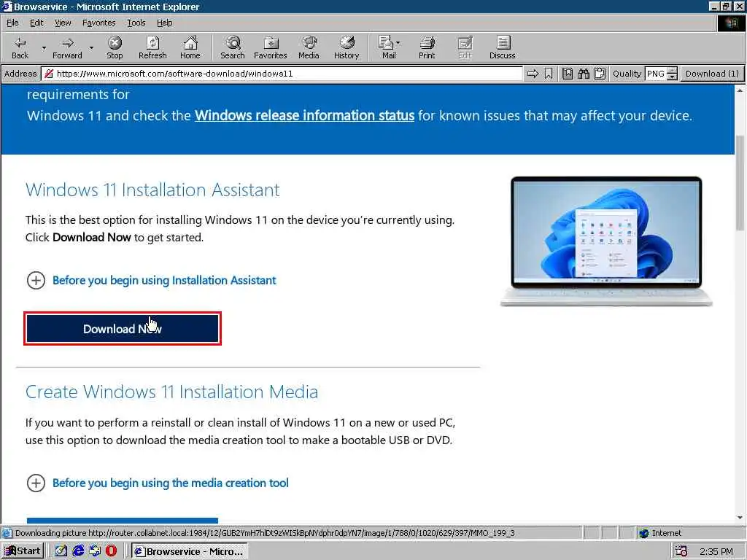Decrease Quality with the down spinner arrow
This screenshot has height=560, width=747.
672,77
